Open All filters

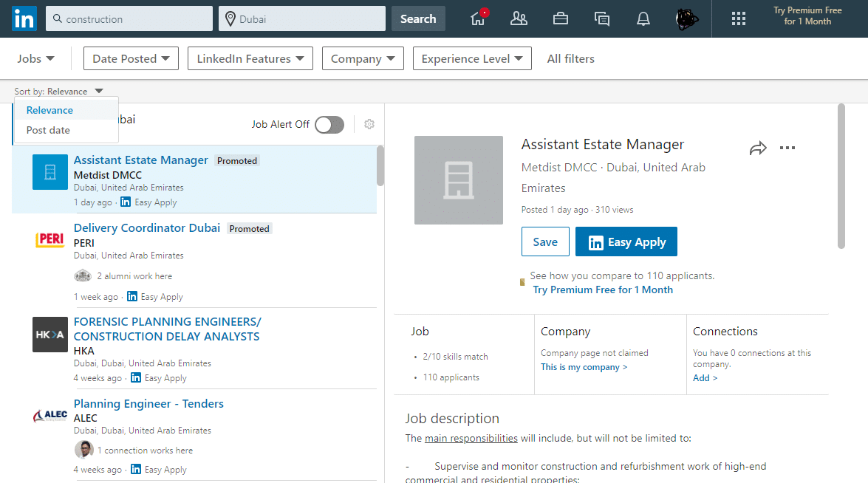pos(570,58)
